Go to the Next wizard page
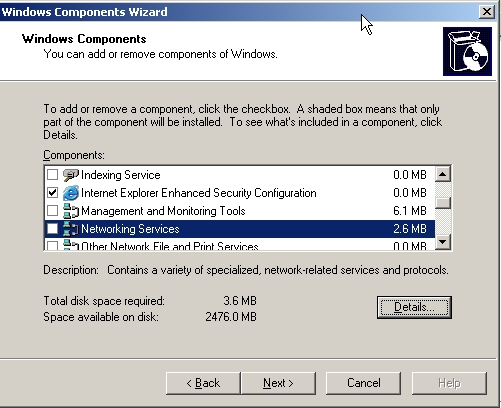 [x=278, y=383]
